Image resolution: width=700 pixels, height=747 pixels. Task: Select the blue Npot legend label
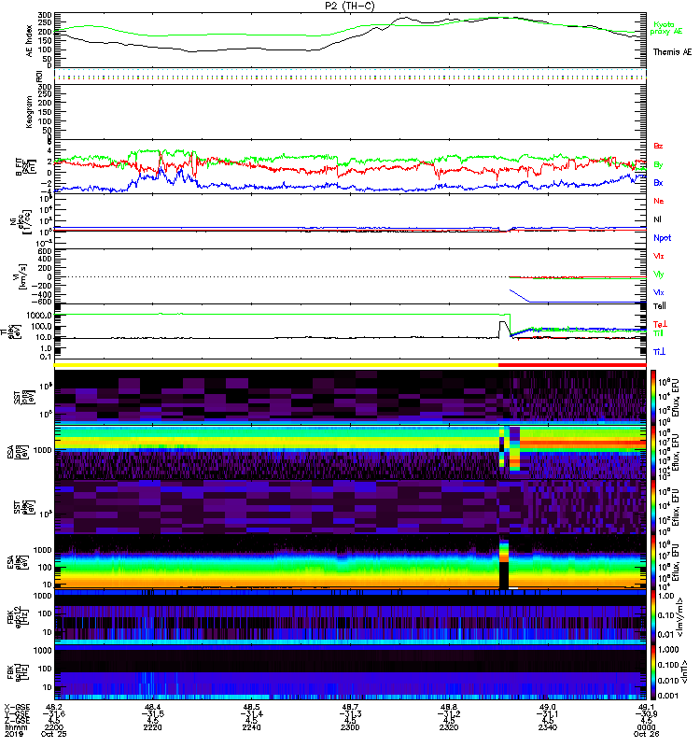click(x=663, y=238)
